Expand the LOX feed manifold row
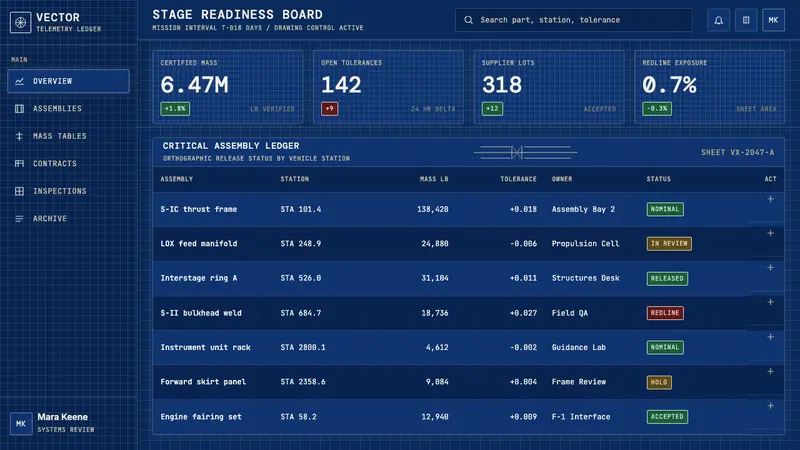Viewport: 800px width, 450px height. tap(770, 233)
